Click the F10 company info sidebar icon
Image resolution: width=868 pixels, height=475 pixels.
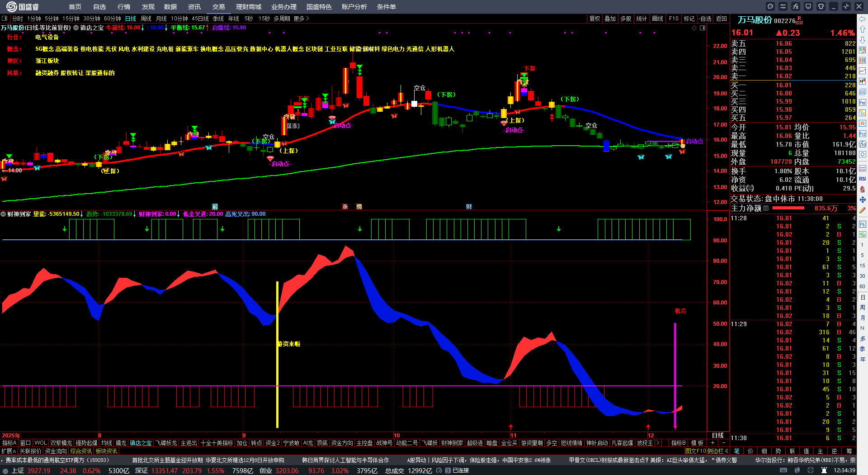click(x=863, y=103)
